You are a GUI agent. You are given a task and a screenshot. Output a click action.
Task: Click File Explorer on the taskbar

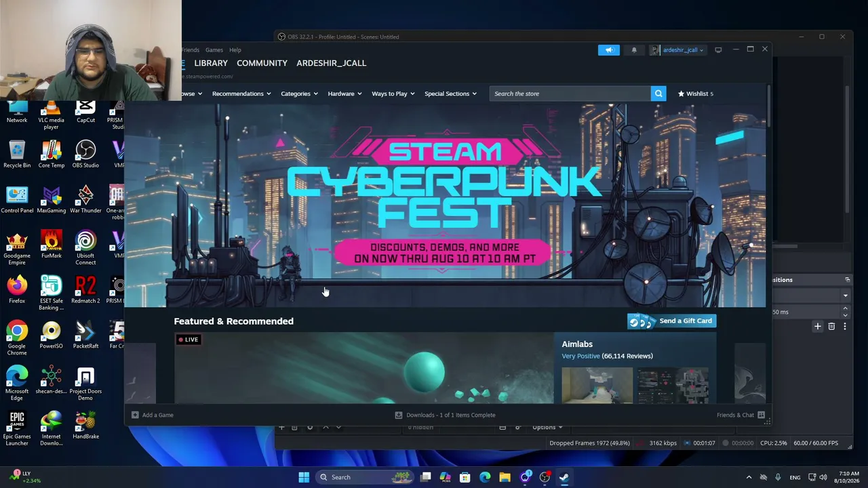(x=505, y=477)
